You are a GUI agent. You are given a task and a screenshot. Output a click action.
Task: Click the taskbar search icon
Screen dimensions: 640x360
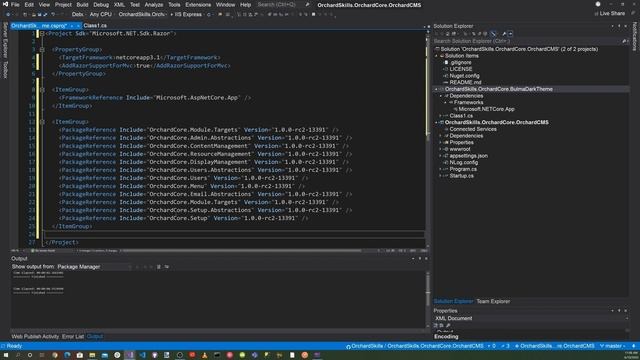click(x=18, y=355)
